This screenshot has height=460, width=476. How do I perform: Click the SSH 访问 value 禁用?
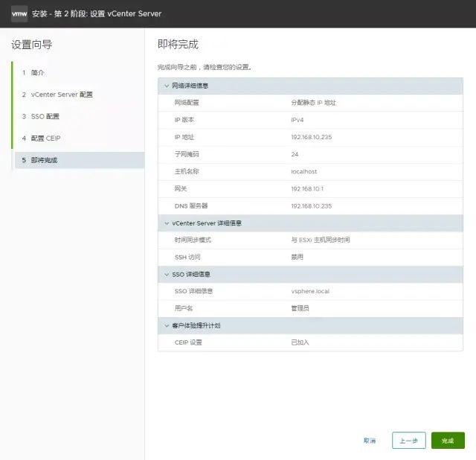(297, 257)
